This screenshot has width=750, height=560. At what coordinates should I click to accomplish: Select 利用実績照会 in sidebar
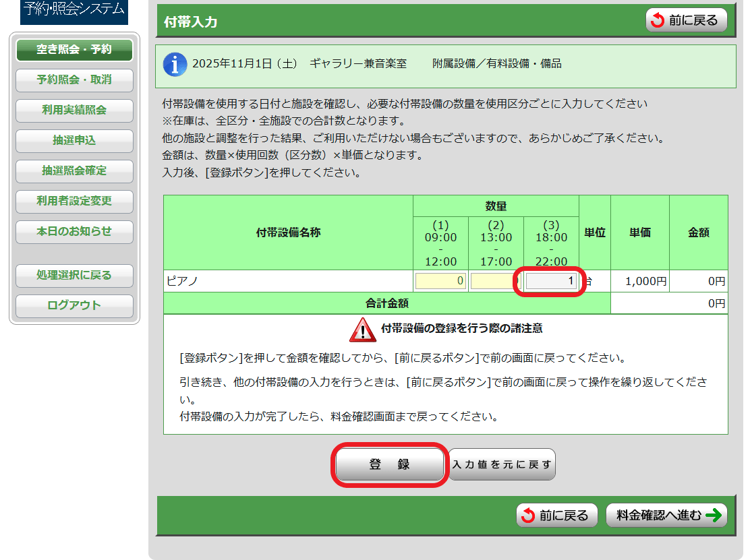click(74, 110)
